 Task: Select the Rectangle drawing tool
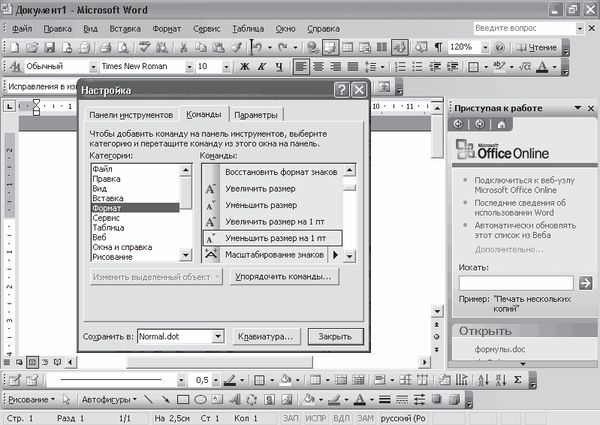(182, 399)
